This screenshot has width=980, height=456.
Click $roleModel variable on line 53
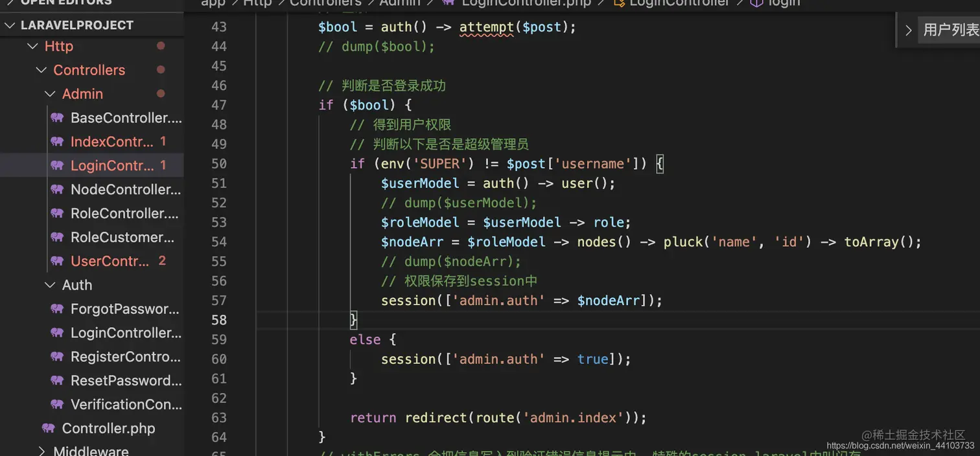(x=420, y=222)
